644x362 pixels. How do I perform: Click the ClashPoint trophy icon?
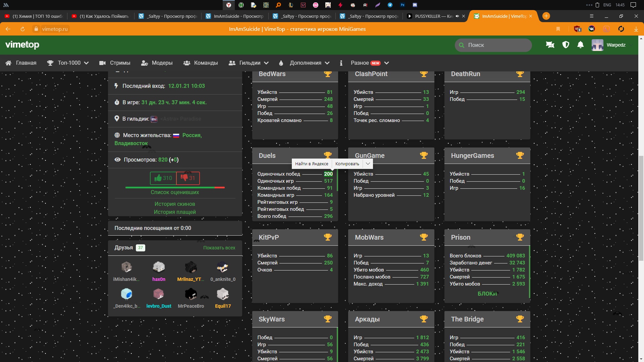click(x=424, y=74)
